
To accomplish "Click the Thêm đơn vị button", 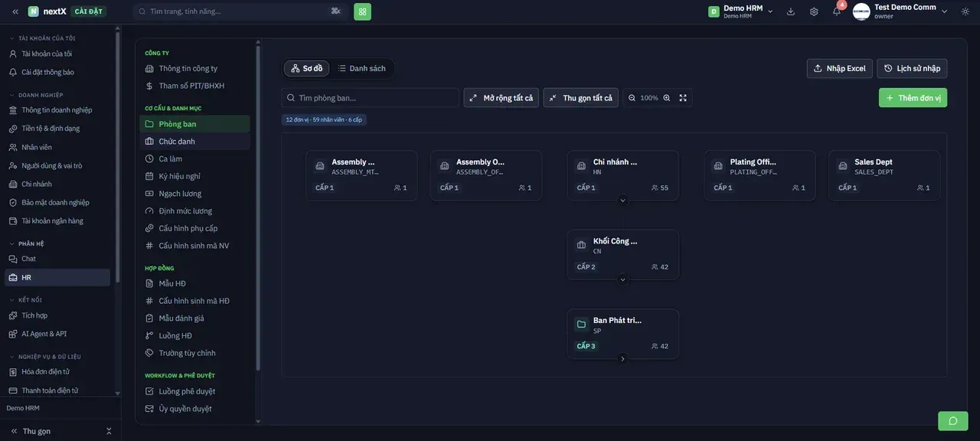I will click(x=913, y=98).
